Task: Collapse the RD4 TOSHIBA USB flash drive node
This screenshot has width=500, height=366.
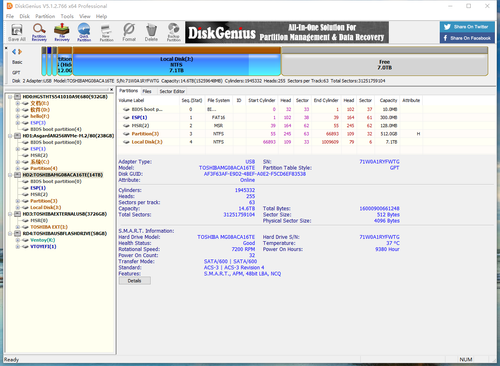Action: point(10,234)
